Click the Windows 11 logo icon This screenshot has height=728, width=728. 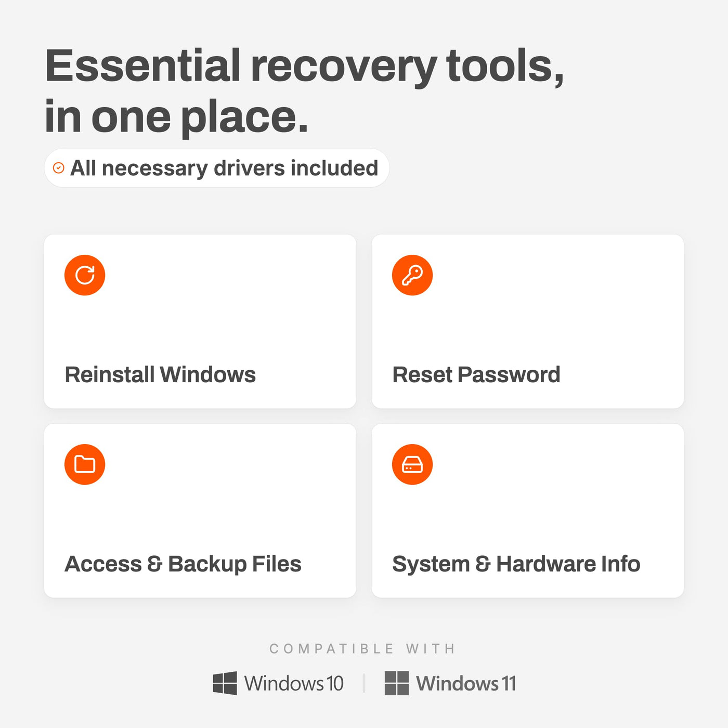click(x=396, y=683)
